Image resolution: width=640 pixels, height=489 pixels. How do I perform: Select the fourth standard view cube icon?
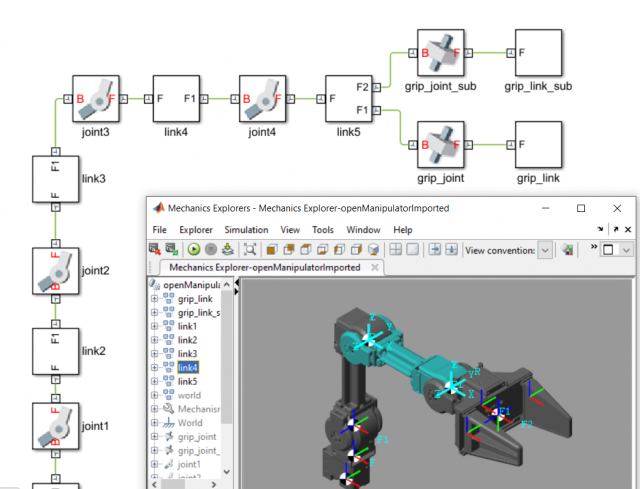coord(322,249)
